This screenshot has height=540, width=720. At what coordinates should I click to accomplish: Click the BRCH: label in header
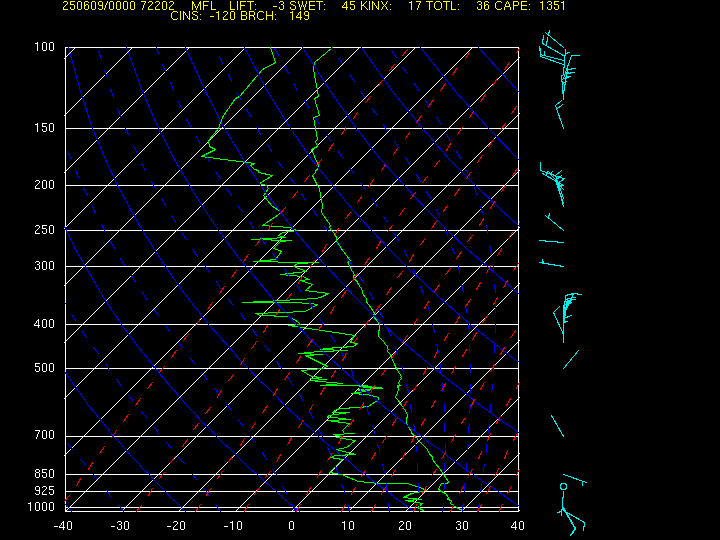click(x=259, y=16)
